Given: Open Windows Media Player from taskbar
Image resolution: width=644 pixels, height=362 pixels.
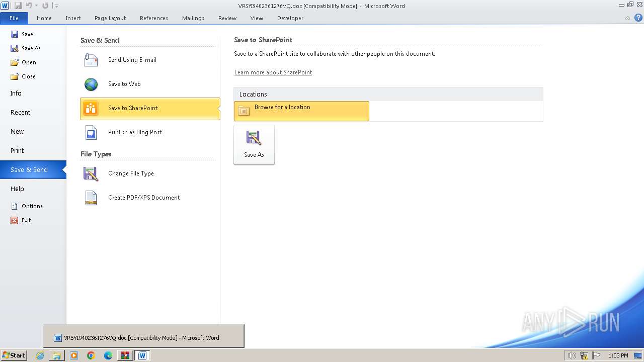Looking at the screenshot, I should (74, 355).
